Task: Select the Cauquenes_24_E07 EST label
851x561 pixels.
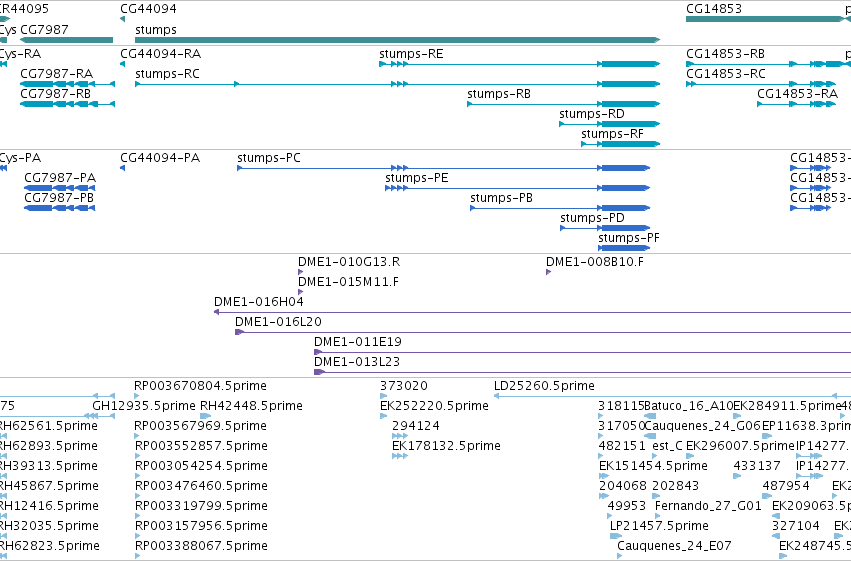Action: tap(675, 547)
